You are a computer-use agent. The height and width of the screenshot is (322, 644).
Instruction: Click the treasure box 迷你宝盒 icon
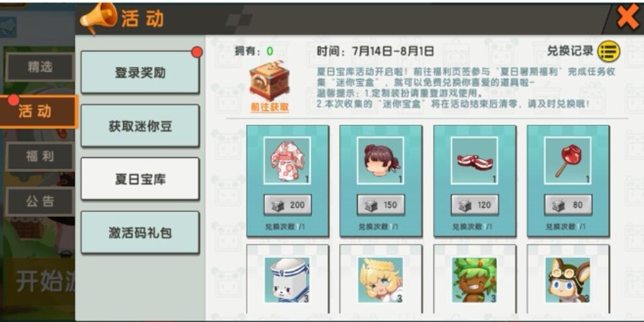tap(269, 80)
